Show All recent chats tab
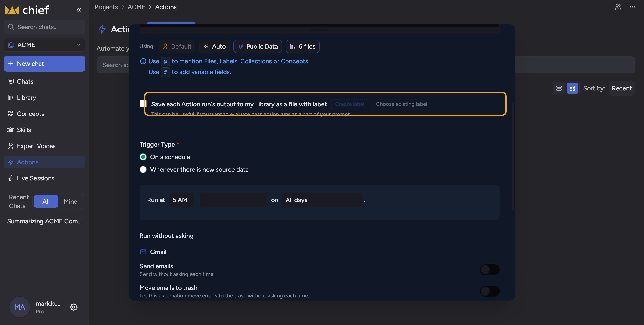 [46, 201]
